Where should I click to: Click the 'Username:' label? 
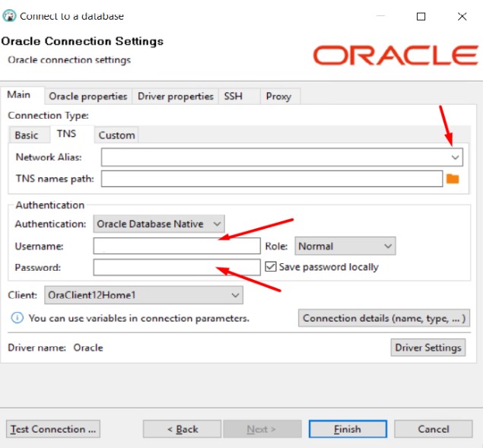[39, 246]
